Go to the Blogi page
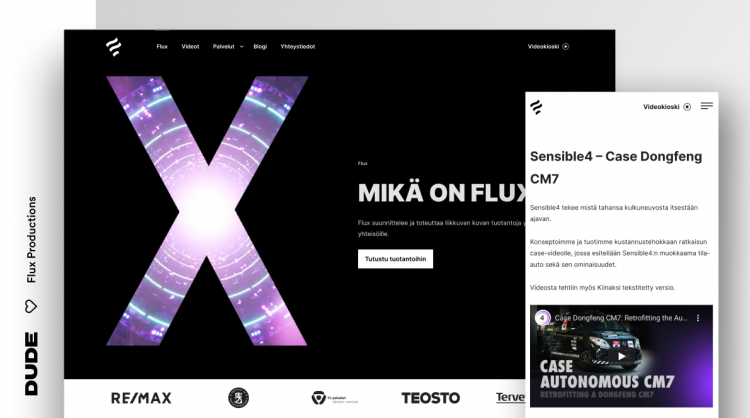 (x=260, y=46)
